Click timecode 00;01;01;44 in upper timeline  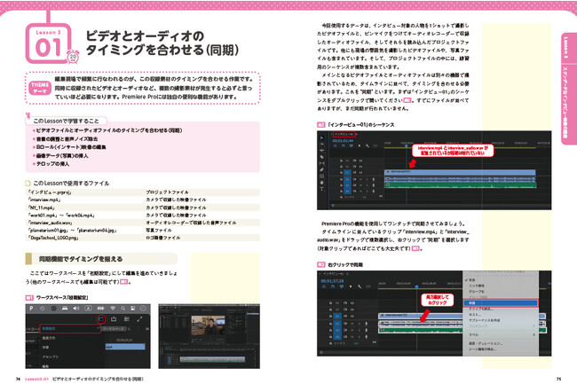point(343,140)
